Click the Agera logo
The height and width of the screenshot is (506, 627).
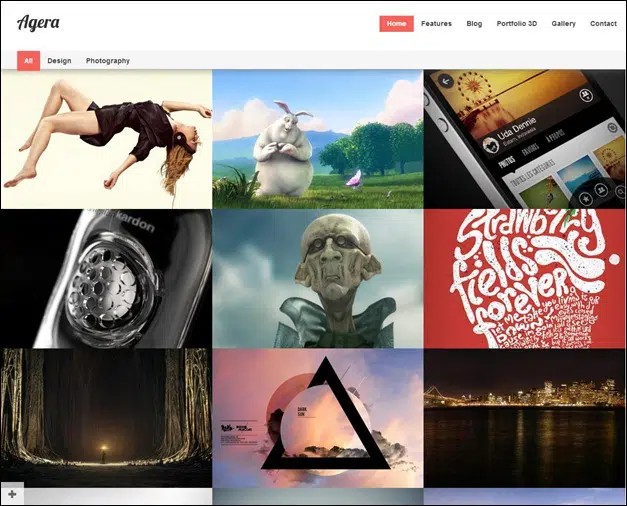[x=38, y=23]
